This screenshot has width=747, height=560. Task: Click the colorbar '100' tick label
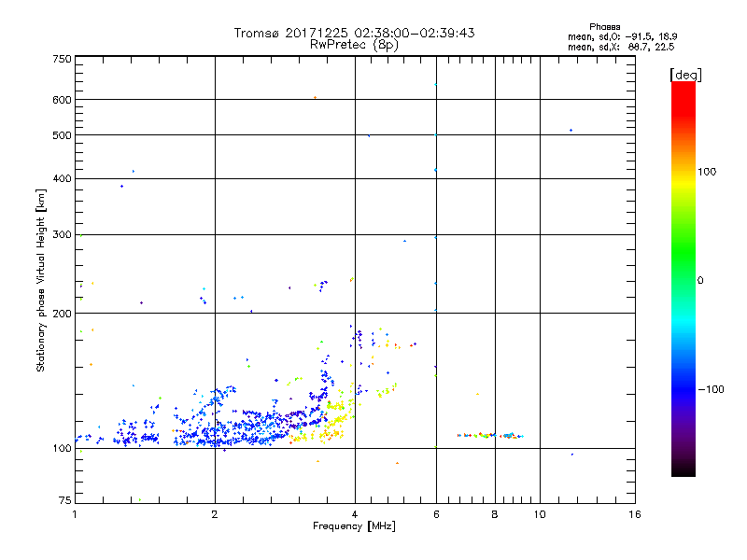707,172
